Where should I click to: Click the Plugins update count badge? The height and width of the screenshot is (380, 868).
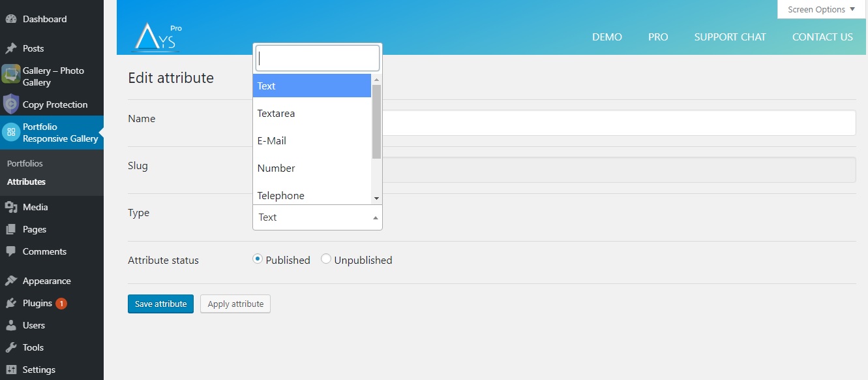pos(61,303)
